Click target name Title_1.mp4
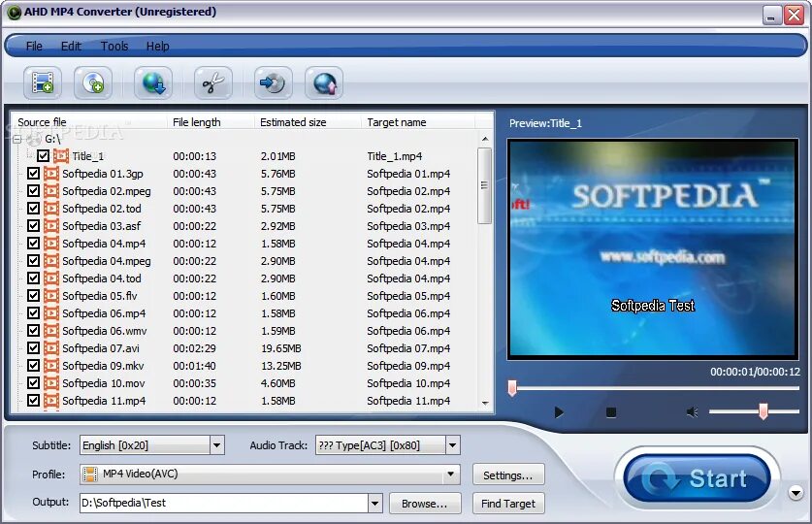This screenshot has width=812, height=524. click(394, 156)
